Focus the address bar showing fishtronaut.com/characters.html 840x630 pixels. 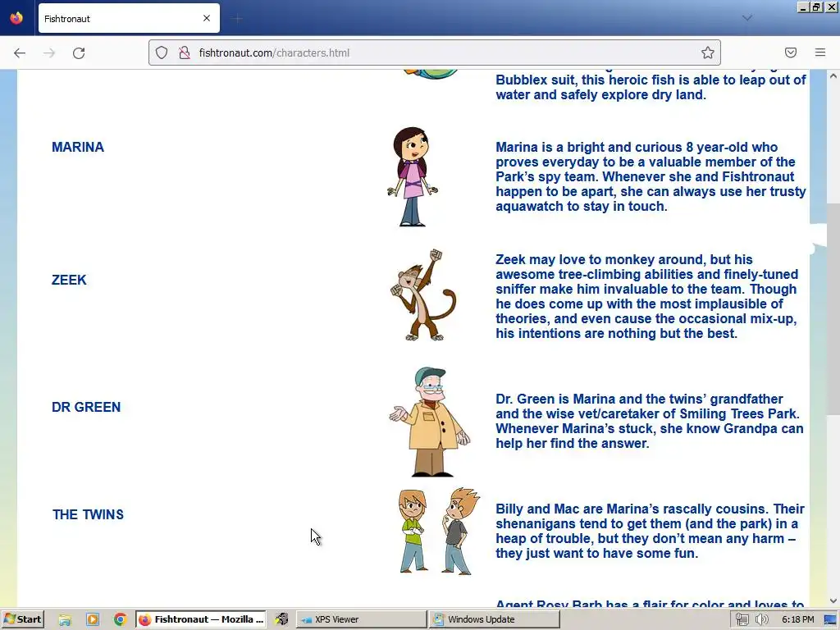pos(435,52)
